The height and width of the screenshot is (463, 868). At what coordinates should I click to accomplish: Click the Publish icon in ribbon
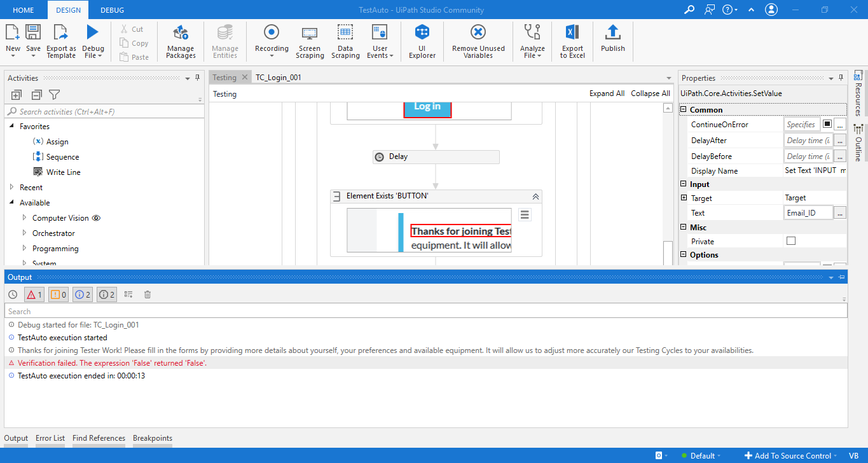pyautogui.click(x=612, y=38)
